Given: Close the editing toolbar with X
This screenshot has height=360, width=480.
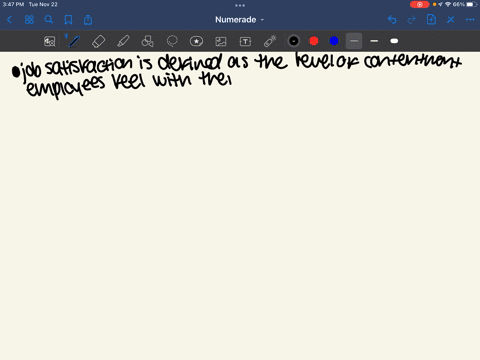Looking at the screenshot, I should 451,20.
